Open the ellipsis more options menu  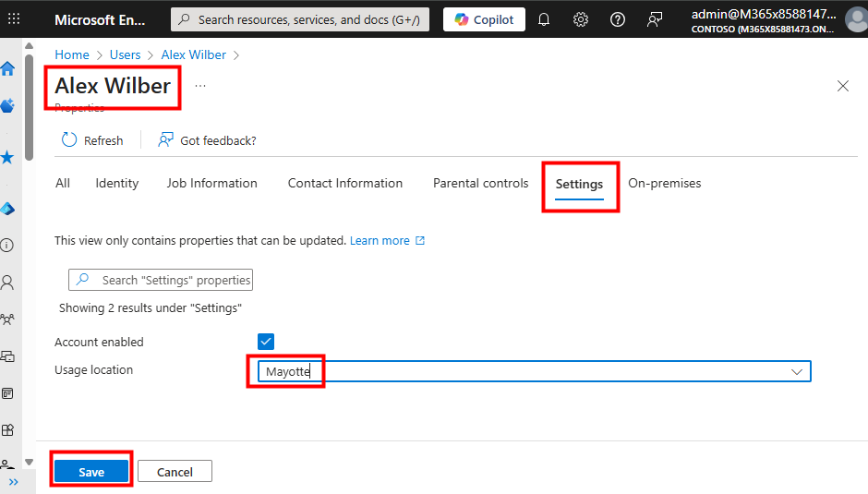(200, 85)
